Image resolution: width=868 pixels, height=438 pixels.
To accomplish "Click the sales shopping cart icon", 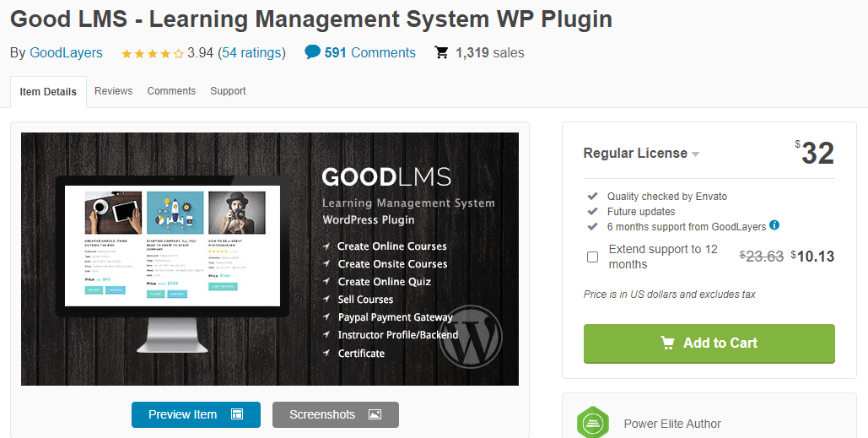I will pyautogui.click(x=442, y=52).
